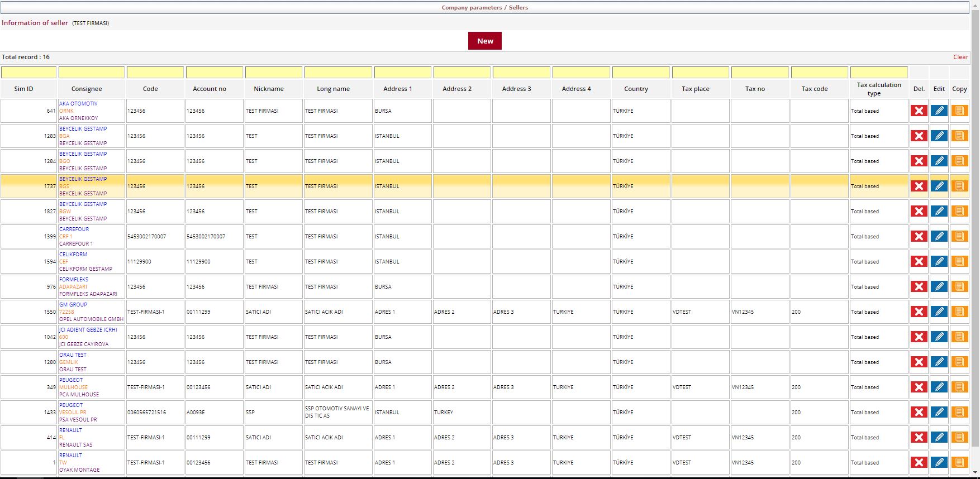Edit the AKA OTOMOTIV seller record
The height and width of the screenshot is (479, 980).
939,111
